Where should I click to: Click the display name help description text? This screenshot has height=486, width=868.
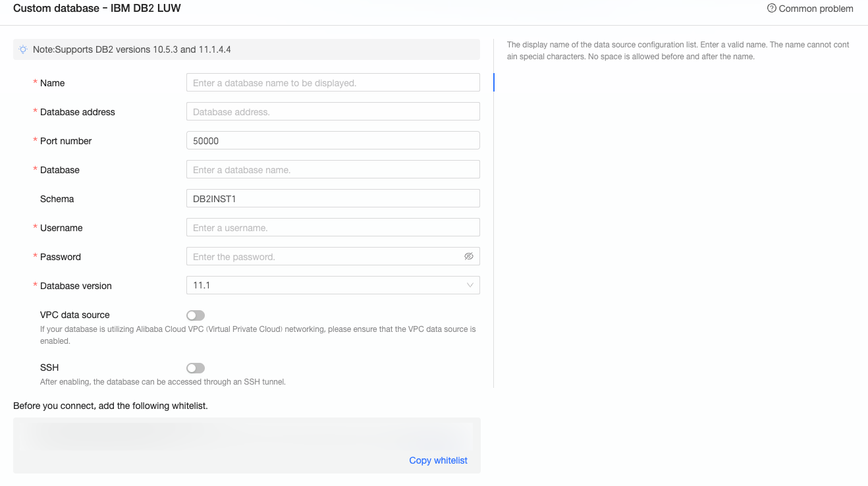(x=678, y=51)
